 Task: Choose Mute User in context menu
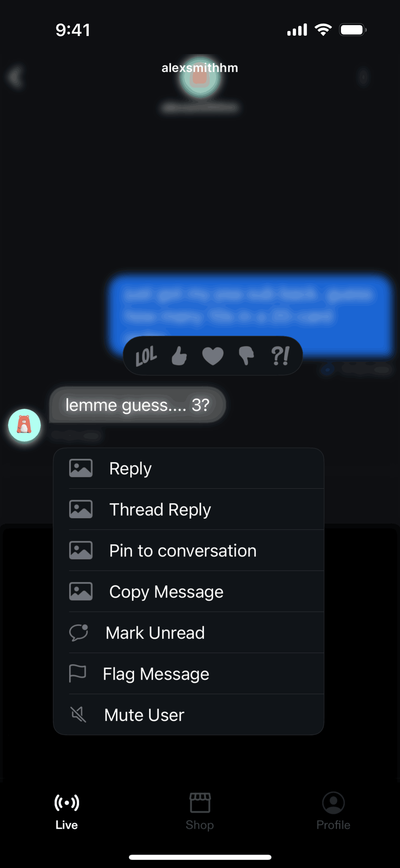point(189,715)
